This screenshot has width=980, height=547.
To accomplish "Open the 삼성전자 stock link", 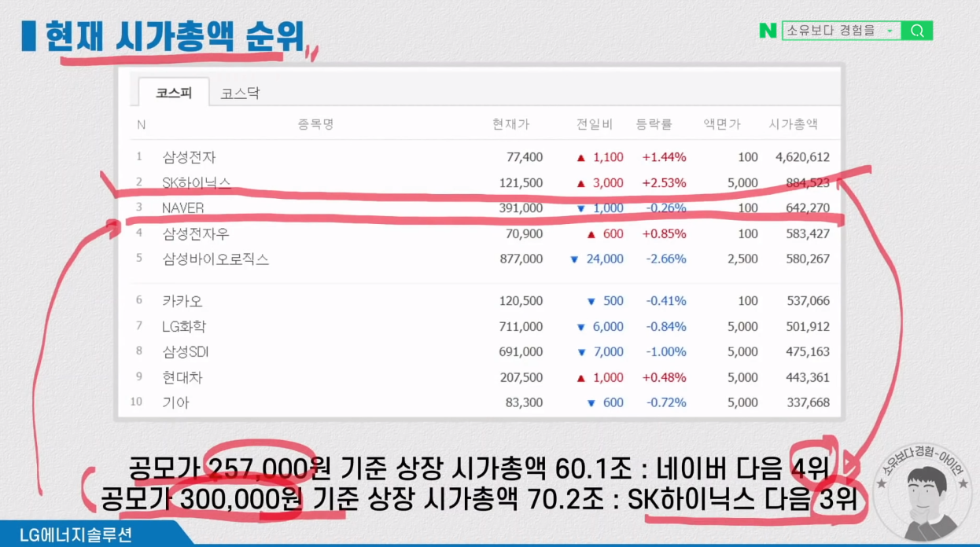I will pyautogui.click(x=189, y=157).
